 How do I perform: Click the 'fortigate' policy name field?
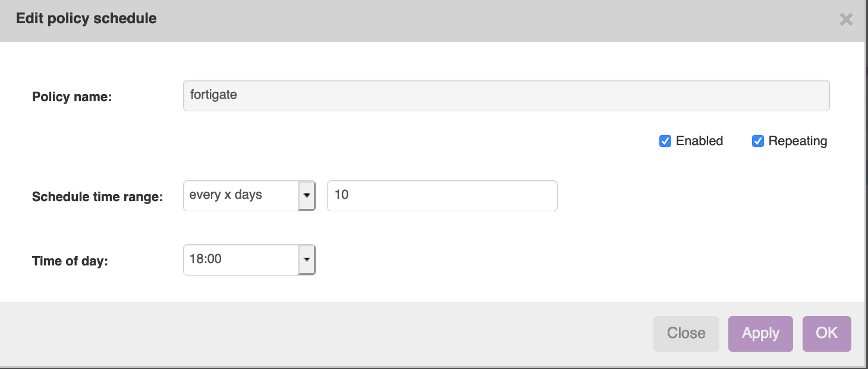506,95
